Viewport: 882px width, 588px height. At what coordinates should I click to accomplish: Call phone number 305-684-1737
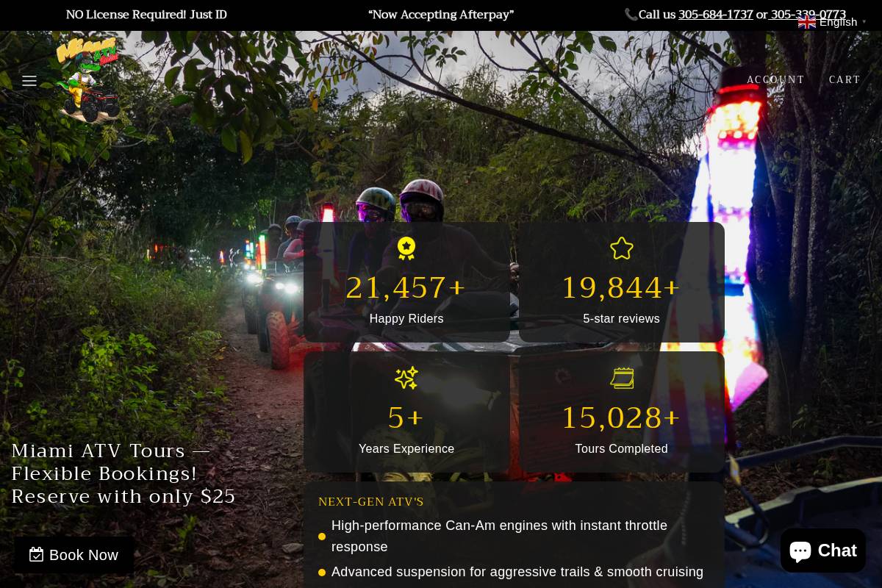[715, 15]
